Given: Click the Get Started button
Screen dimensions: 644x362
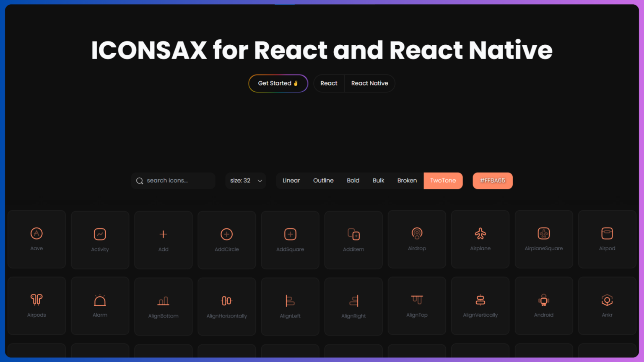Looking at the screenshot, I should pos(278,83).
